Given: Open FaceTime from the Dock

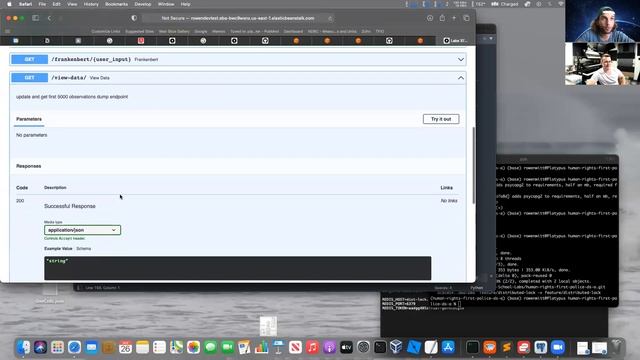Looking at the screenshot, I should pyautogui.click(x=227, y=347).
